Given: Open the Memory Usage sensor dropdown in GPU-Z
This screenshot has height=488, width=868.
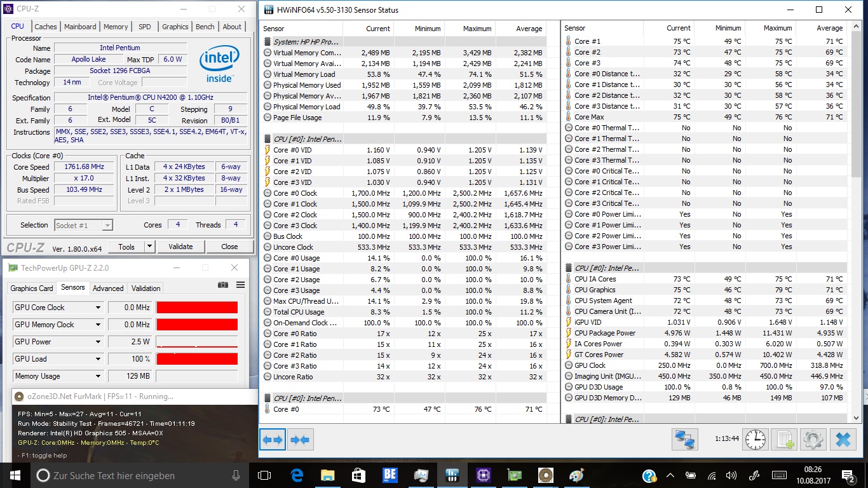Looking at the screenshot, I should point(98,376).
